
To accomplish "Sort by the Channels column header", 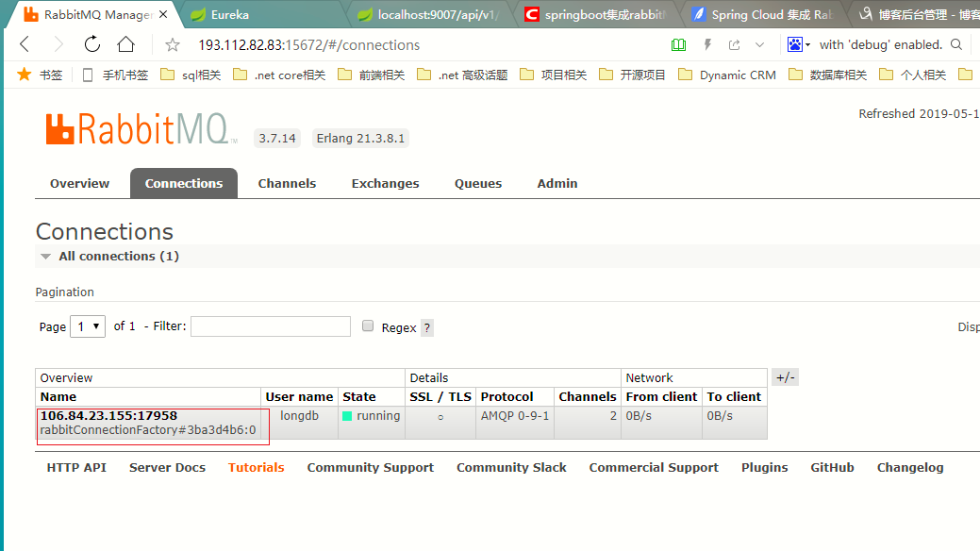I will pos(588,396).
